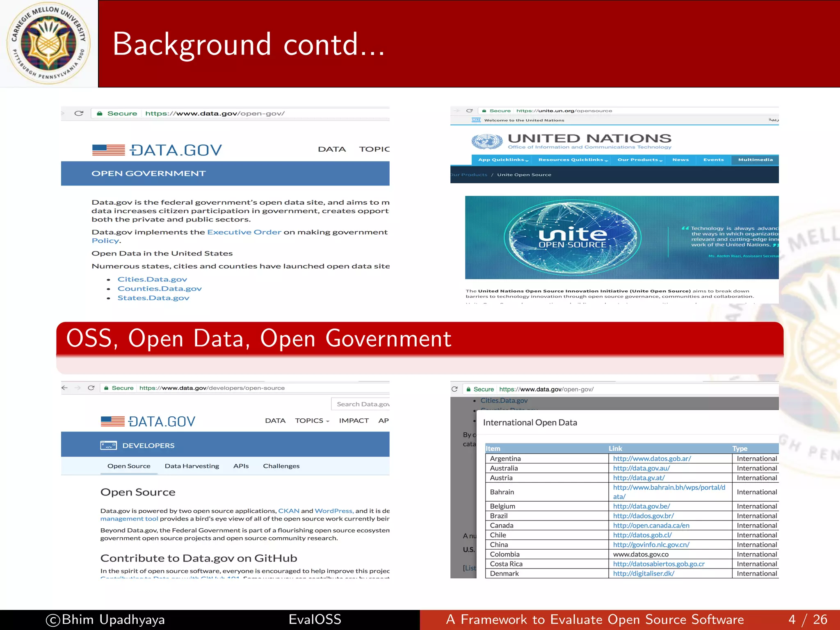Click the data.gov/developers/open-source address bar
The height and width of the screenshot is (630, 840).
[245, 388]
